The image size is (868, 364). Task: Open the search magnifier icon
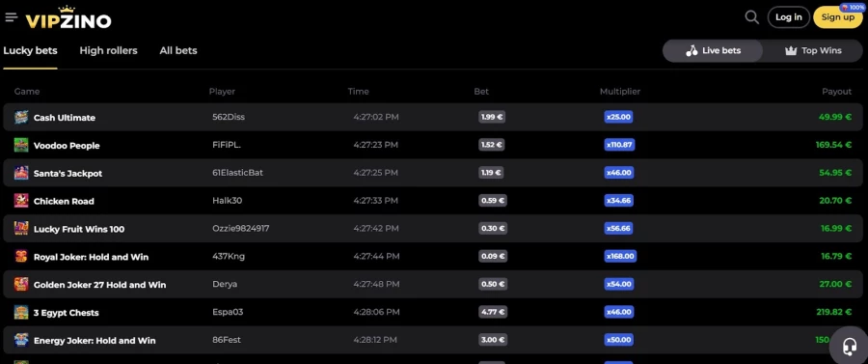(x=751, y=17)
